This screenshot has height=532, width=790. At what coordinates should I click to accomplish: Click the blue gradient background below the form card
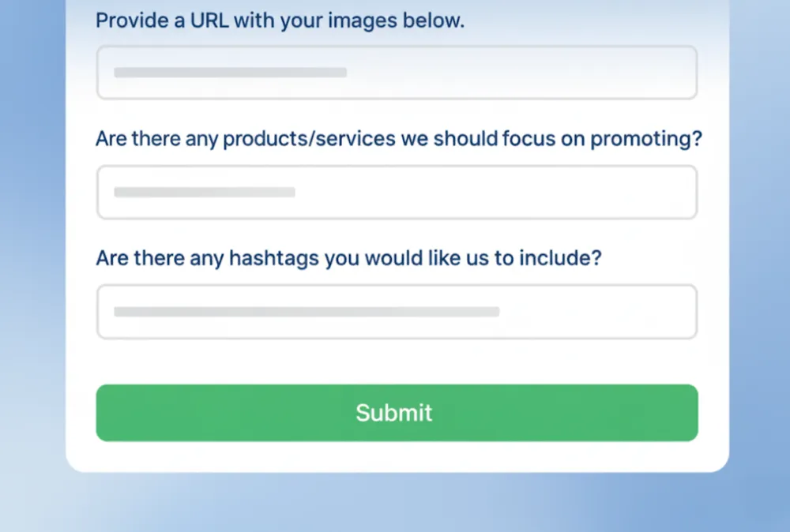tap(397, 504)
